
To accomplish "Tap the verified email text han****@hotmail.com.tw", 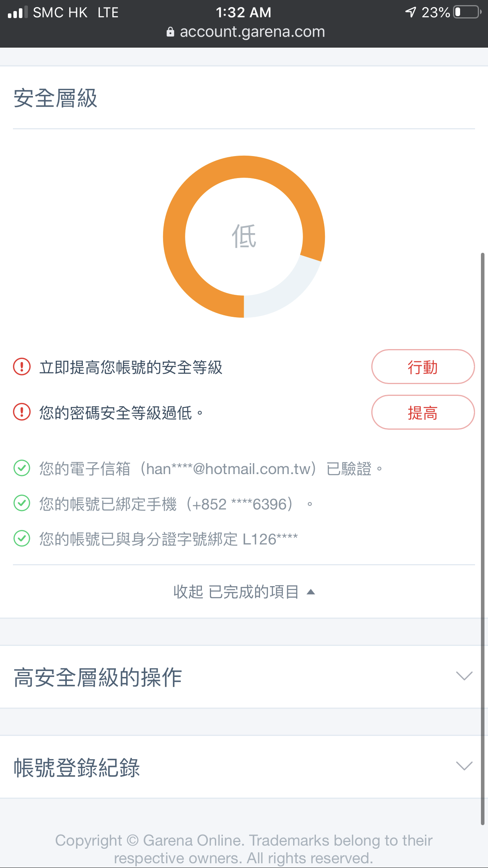I will (x=228, y=469).
